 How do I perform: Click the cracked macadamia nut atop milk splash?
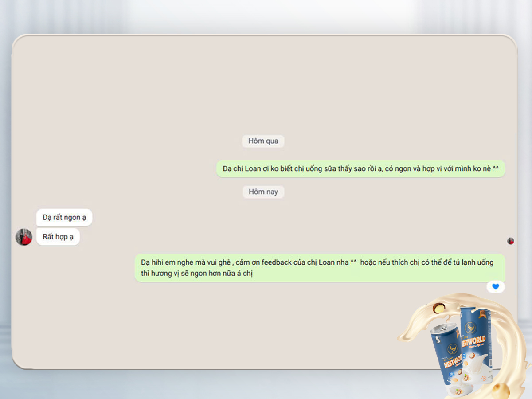coord(439,308)
